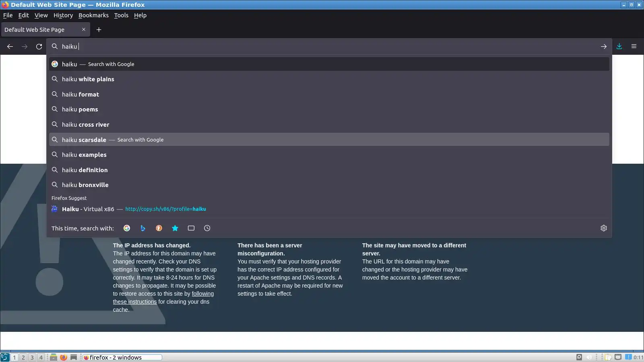Click the blue notification tray icon
The height and width of the screenshot is (362, 644).
click(628, 357)
